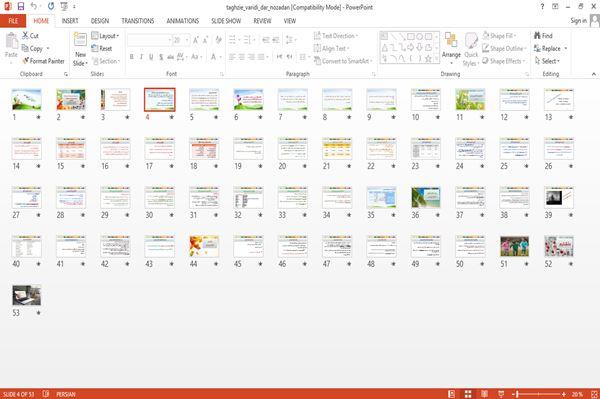600x399 pixels.
Task: Switch to Reading View icon
Action: tap(484, 394)
